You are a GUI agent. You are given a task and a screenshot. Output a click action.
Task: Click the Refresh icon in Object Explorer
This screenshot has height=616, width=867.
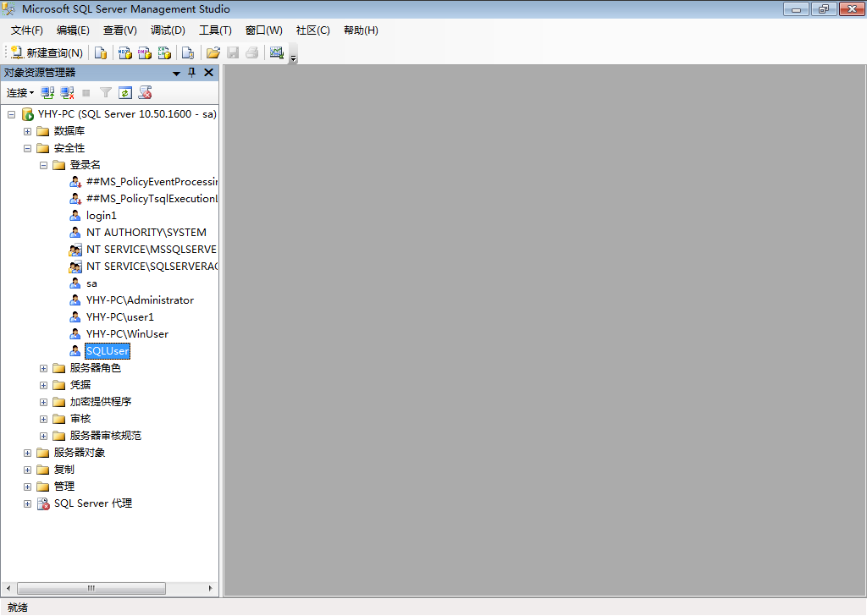(x=125, y=93)
